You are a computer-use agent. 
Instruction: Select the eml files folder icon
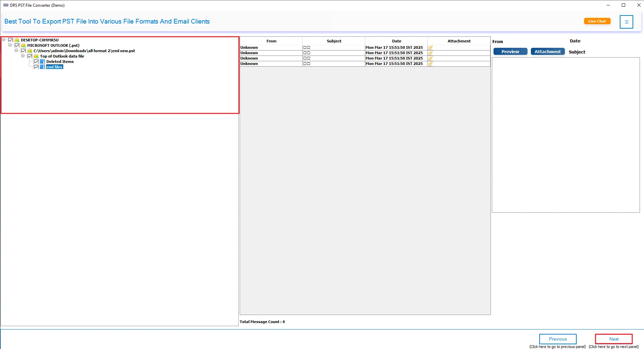[42, 67]
